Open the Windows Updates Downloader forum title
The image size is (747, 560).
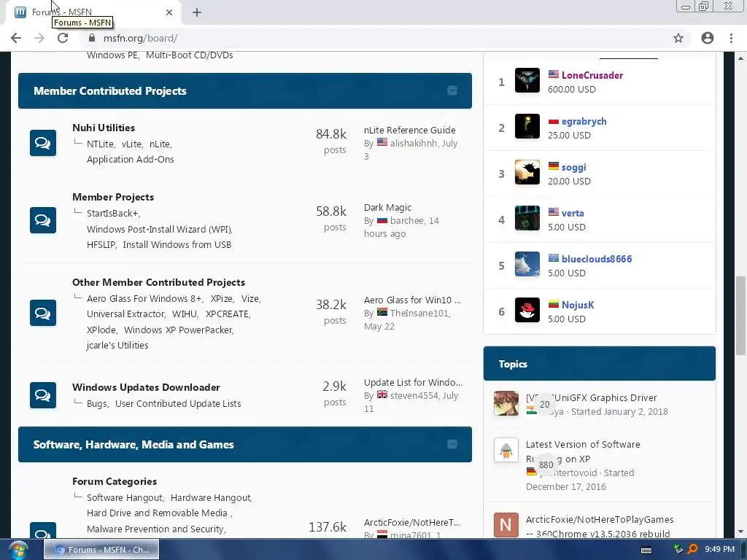click(146, 387)
